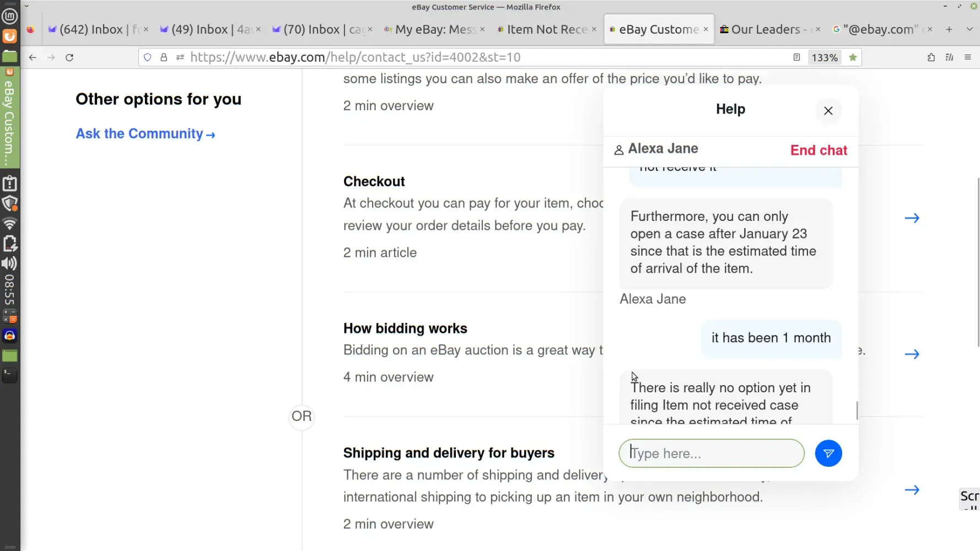Click End chat link
This screenshot has width=980, height=551.
(818, 150)
